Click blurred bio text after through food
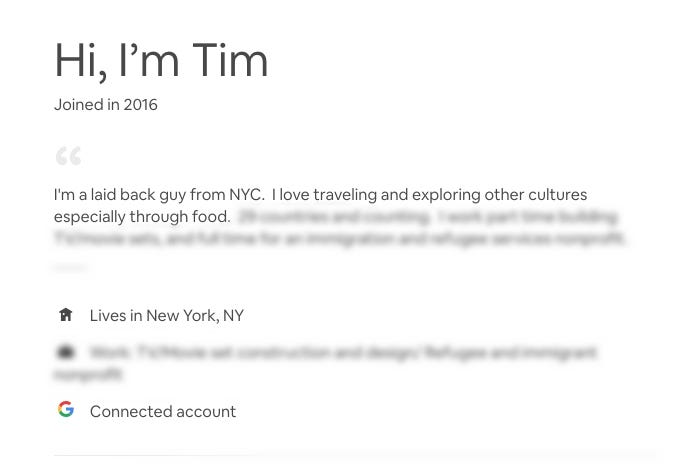The width and height of the screenshot is (700, 474). coord(428,217)
